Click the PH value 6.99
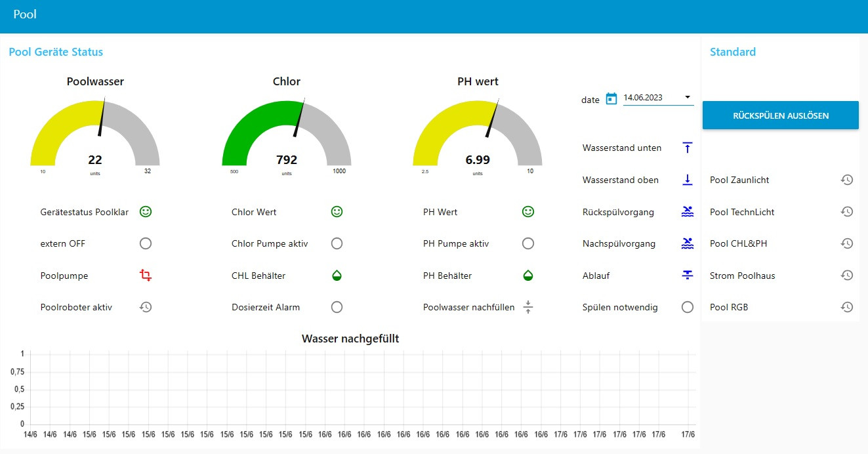The width and height of the screenshot is (868, 454). 478,159
